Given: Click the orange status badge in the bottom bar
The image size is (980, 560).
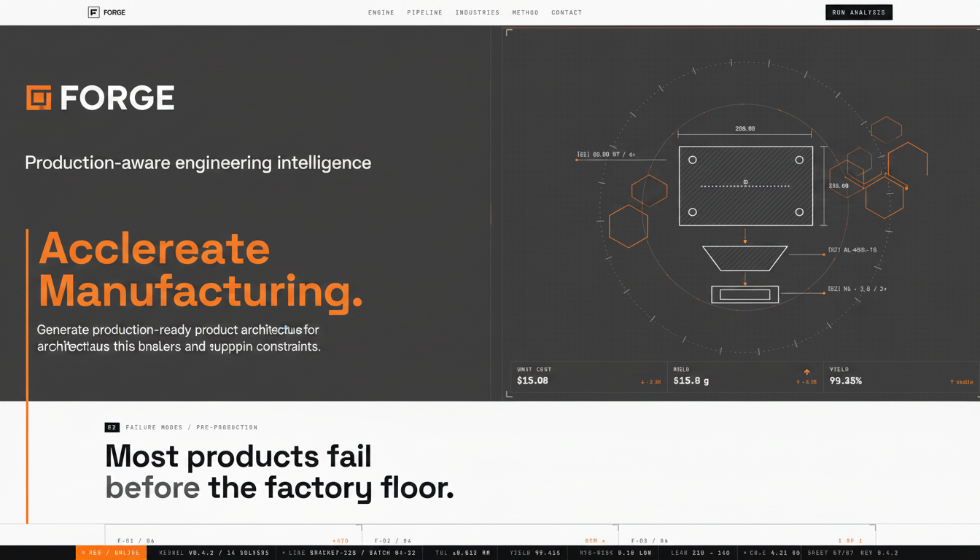Looking at the screenshot, I should pyautogui.click(x=112, y=553).
